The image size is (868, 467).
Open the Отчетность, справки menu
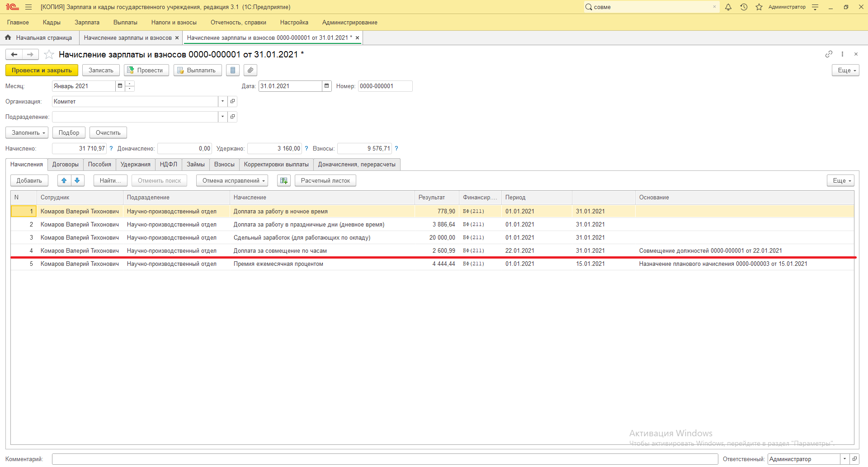click(238, 22)
